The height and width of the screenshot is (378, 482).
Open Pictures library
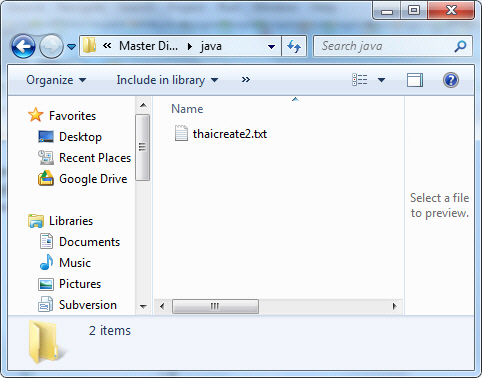click(x=80, y=284)
